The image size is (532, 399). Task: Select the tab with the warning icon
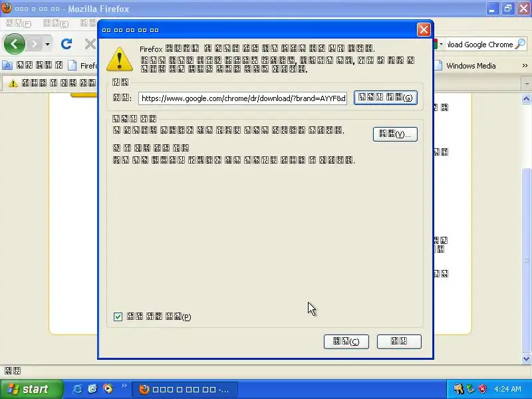point(51,83)
